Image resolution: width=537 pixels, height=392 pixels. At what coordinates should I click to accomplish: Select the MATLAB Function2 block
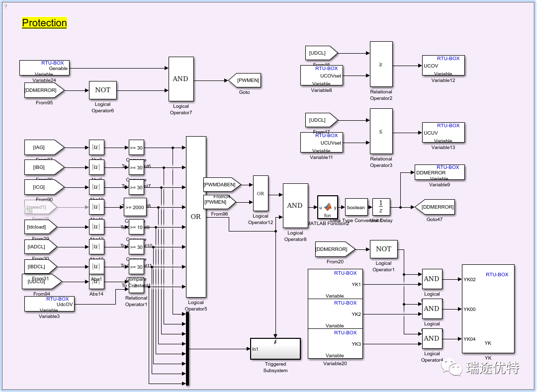coord(328,207)
